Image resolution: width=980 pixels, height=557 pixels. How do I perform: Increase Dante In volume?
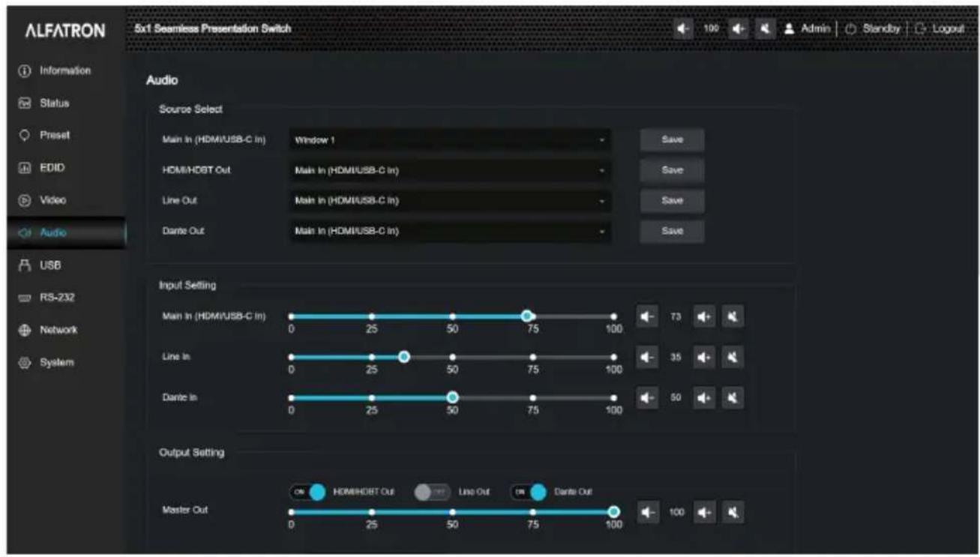(x=703, y=397)
